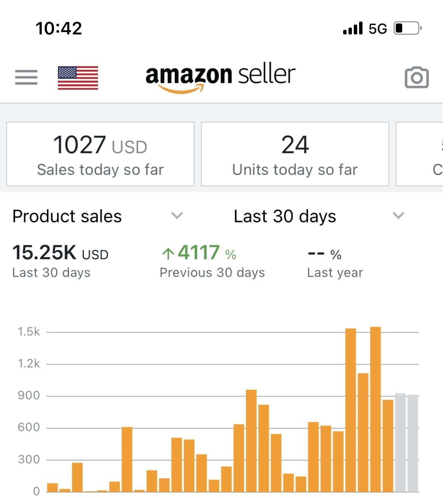Viewport: 448px width, 498px height.
Task: Open the camera scanner icon
Action: coord(417,78)
